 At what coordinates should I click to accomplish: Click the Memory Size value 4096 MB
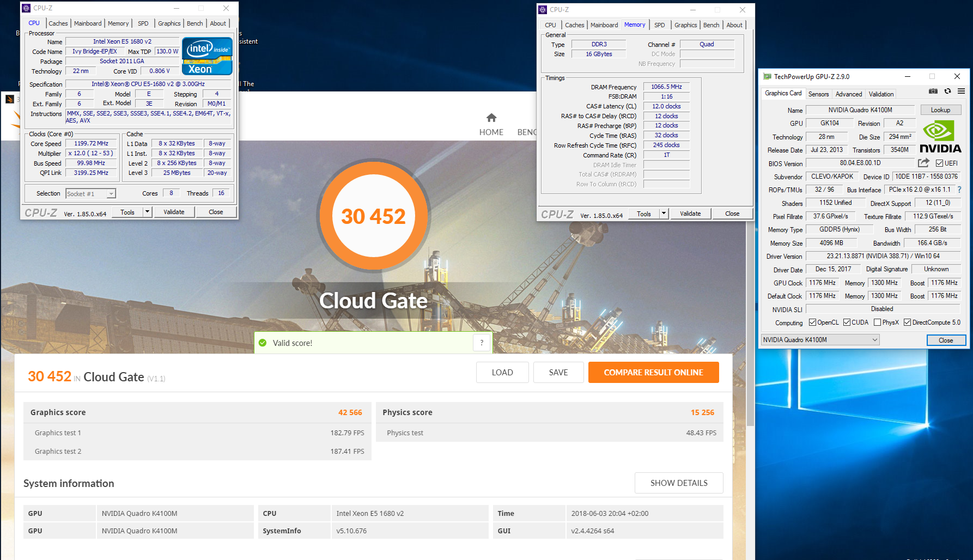point(831,243)
